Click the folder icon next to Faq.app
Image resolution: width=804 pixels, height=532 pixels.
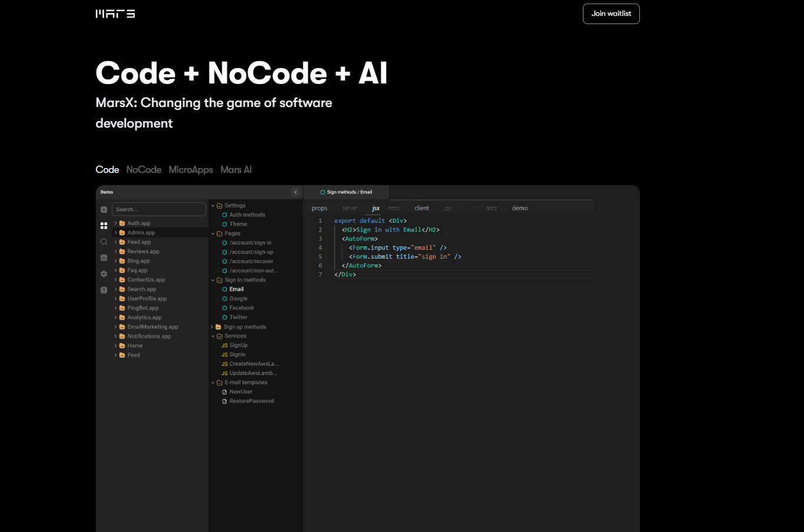122,270
